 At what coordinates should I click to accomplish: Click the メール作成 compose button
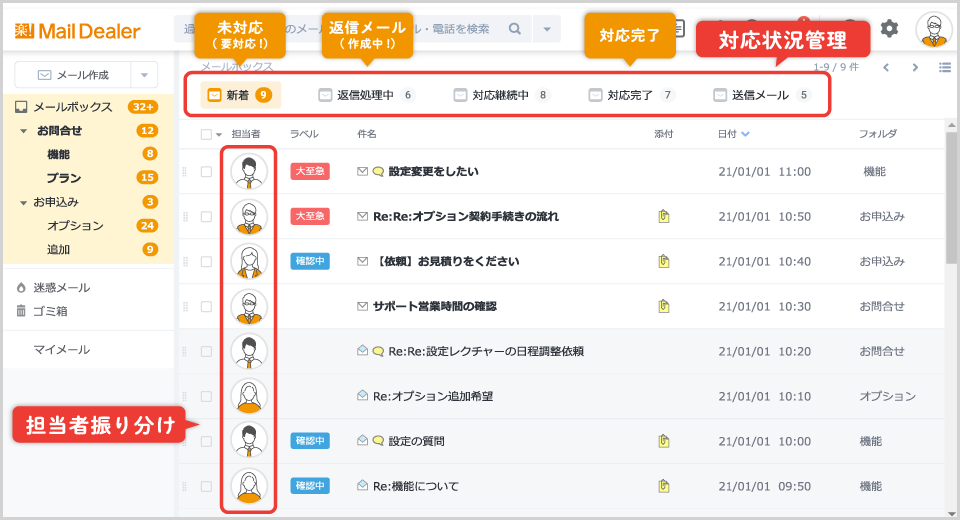click(73, 75)
